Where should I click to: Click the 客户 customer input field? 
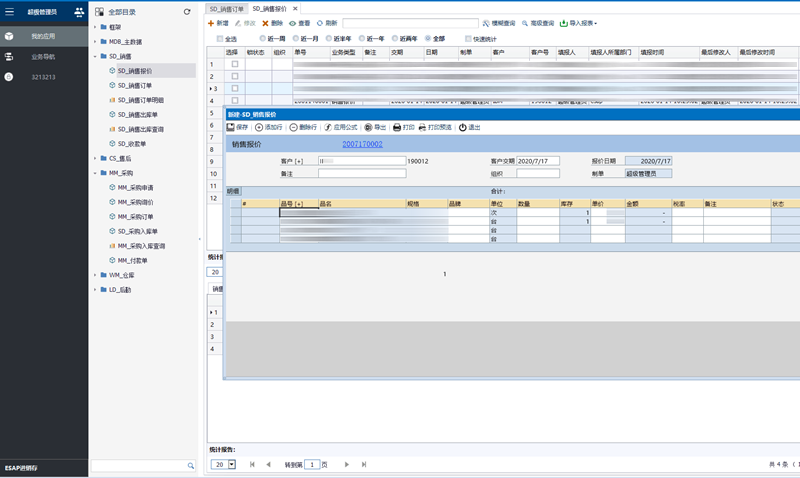click(362, 161)
